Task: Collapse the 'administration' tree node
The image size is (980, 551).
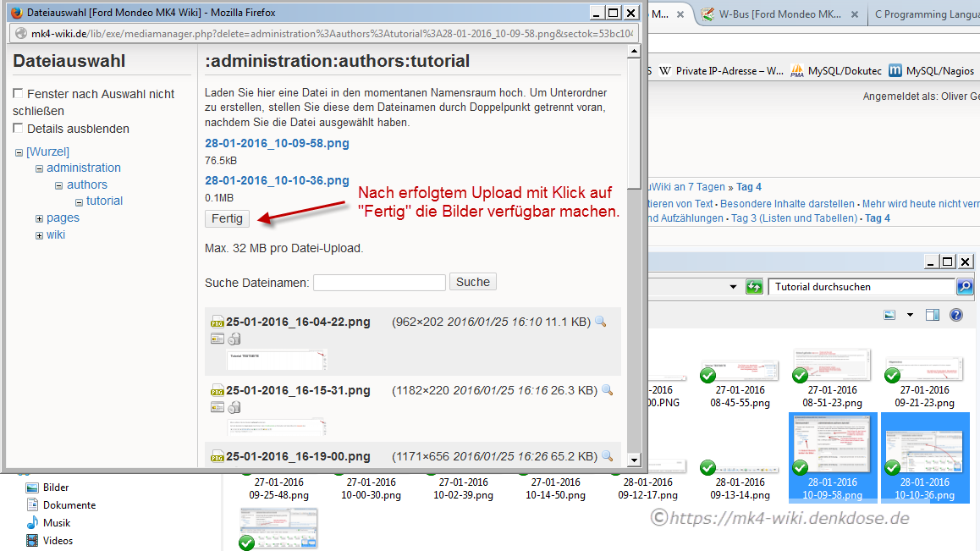Action: pos(39,168)
